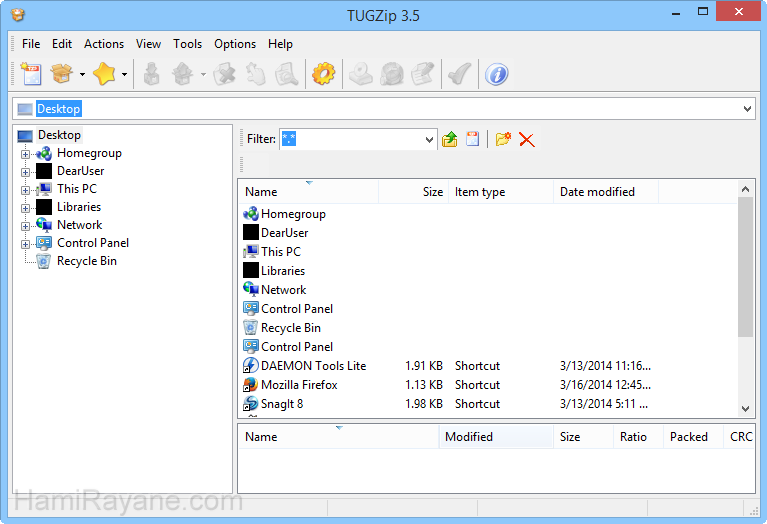Expand the Libraries tree node

[25, 208]
